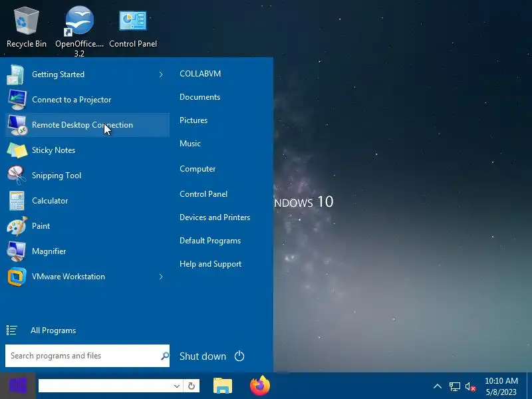Viewport: 532px width, 399px height.
Task: Click the Show desktop strip
Action: click(x=529, y=386)
